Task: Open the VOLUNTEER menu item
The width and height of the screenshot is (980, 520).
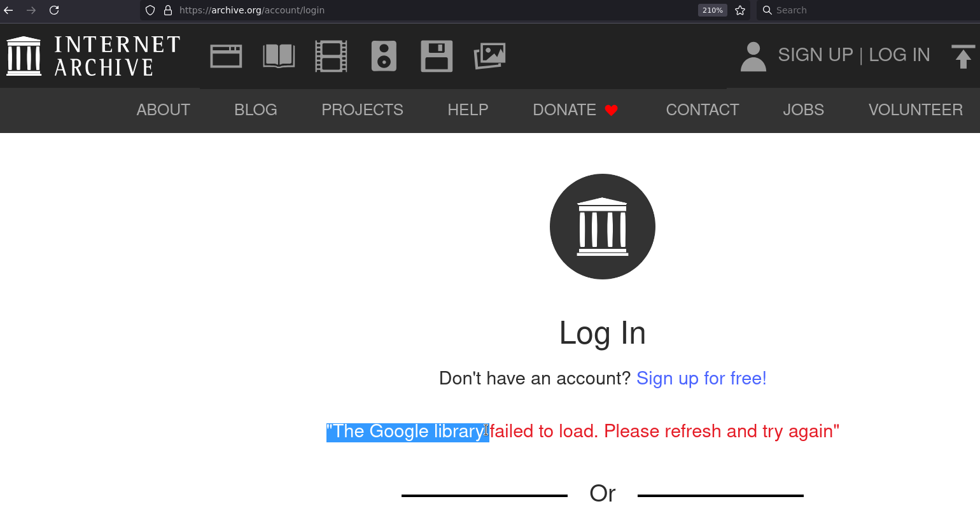Action: pos(915,109)
